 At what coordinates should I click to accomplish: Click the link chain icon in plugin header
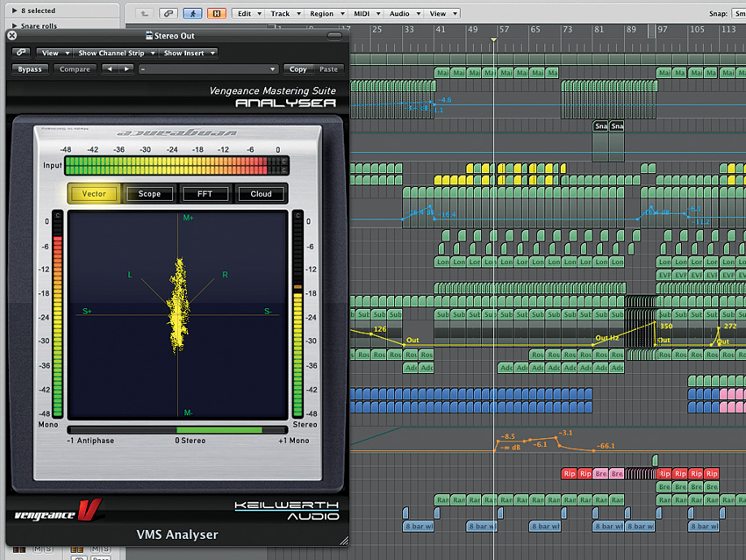22,53
